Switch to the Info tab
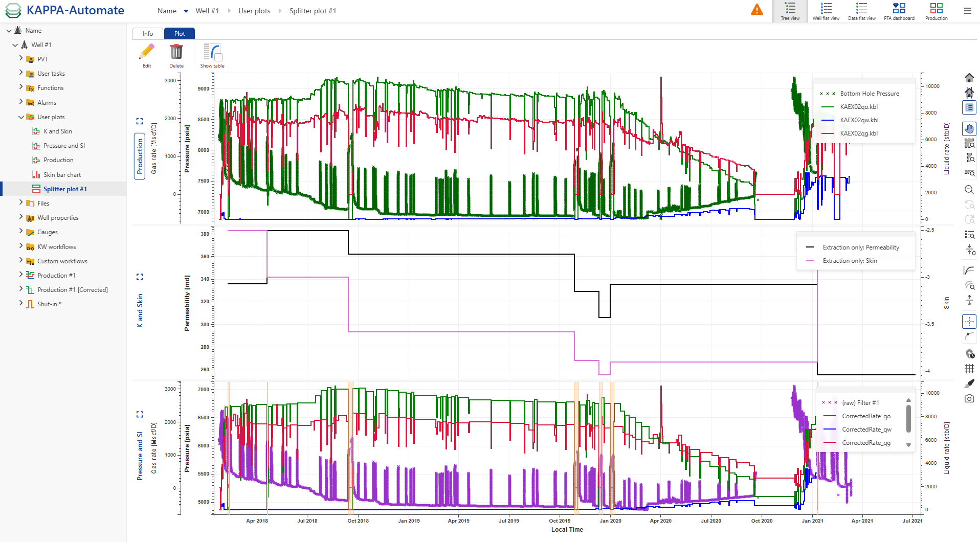This screenshot has height=542, width=980. click(148, 34)
